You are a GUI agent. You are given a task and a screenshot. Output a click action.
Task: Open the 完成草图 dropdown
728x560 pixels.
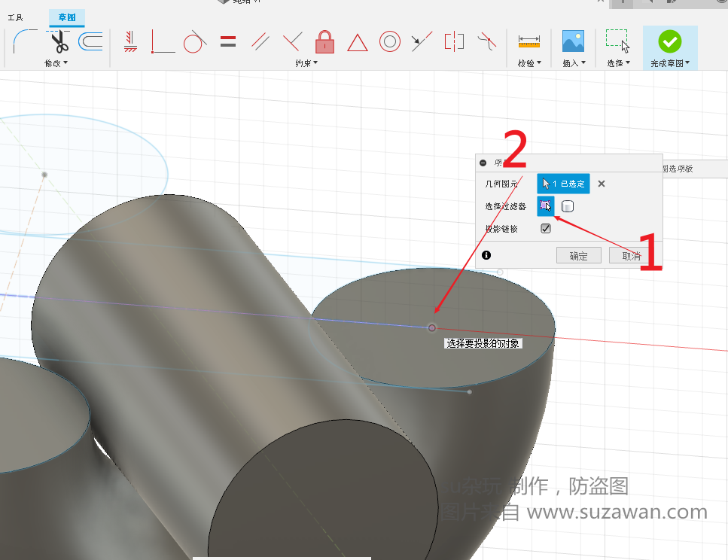pos(670,63)
